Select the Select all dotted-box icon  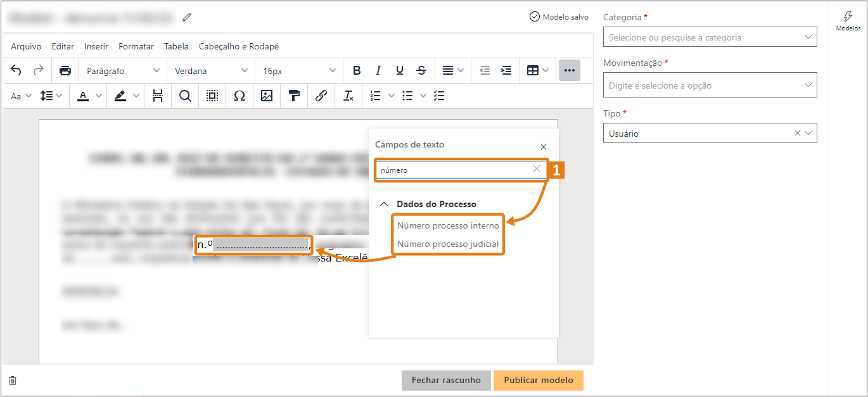coord(212,96)
